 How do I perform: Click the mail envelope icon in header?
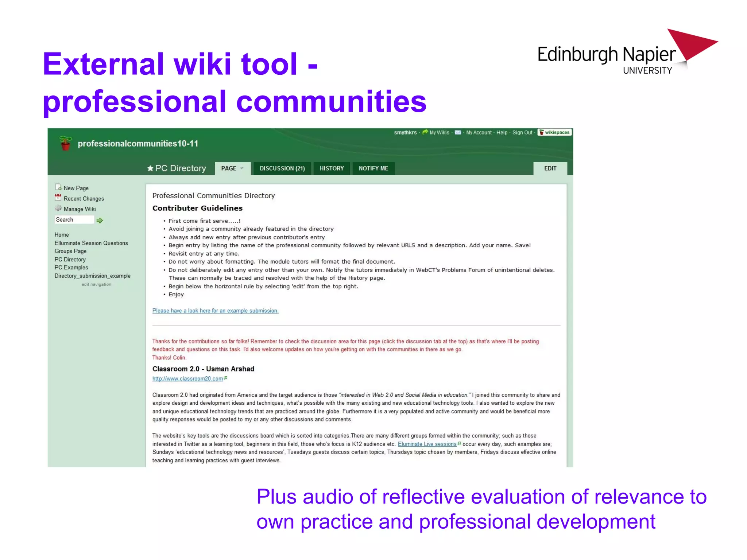458,133
